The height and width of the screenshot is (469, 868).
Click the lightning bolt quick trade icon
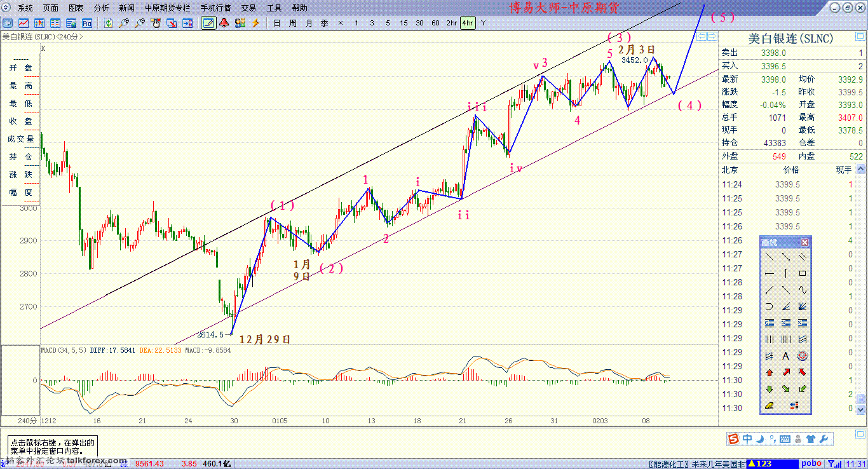click(255, 23)
